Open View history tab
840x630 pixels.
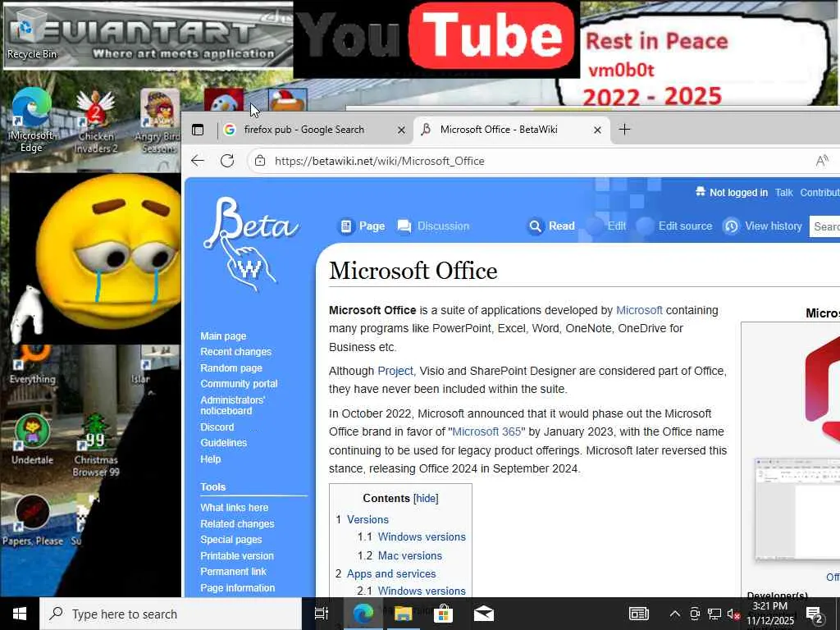[762, 226]
